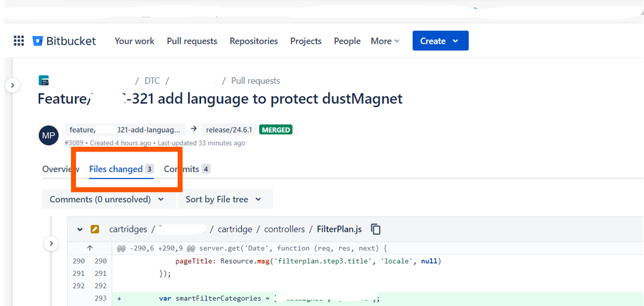Image resolution: width=644 pixels, height=306 pixels.
Task: Click the pull request title heading
Action: (x=220, y=99)
